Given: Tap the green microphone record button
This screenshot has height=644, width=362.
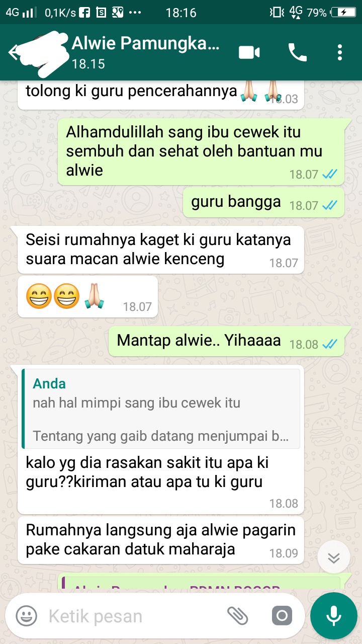Looking at the screenshot, I should click(333, 616).
